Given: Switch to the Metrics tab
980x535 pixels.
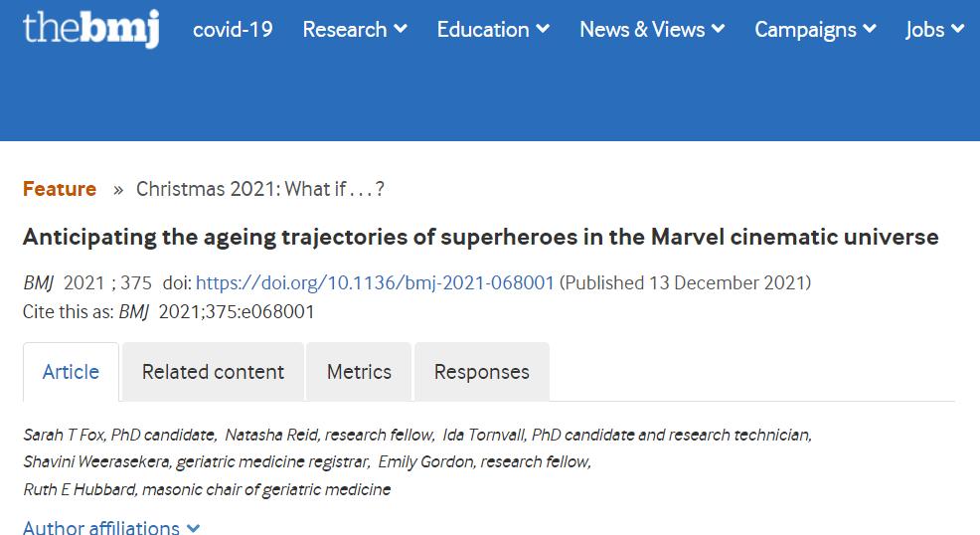Looking at the screenshot, I should [x=360, y=372].
